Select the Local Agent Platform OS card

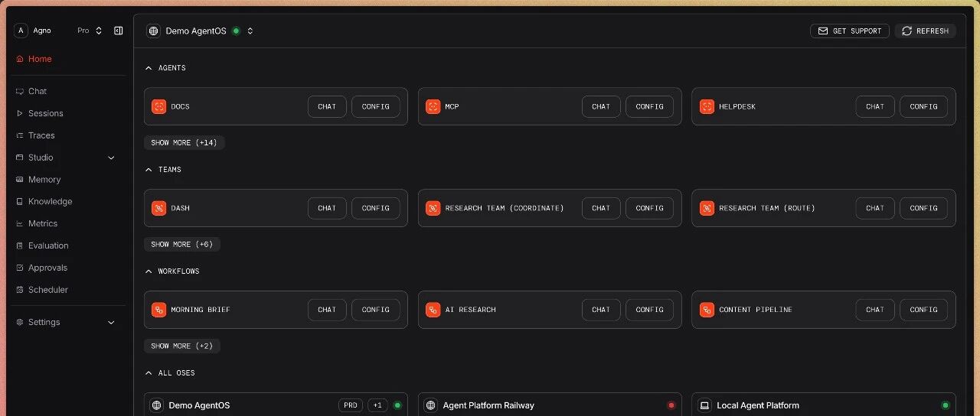(824, 405)
